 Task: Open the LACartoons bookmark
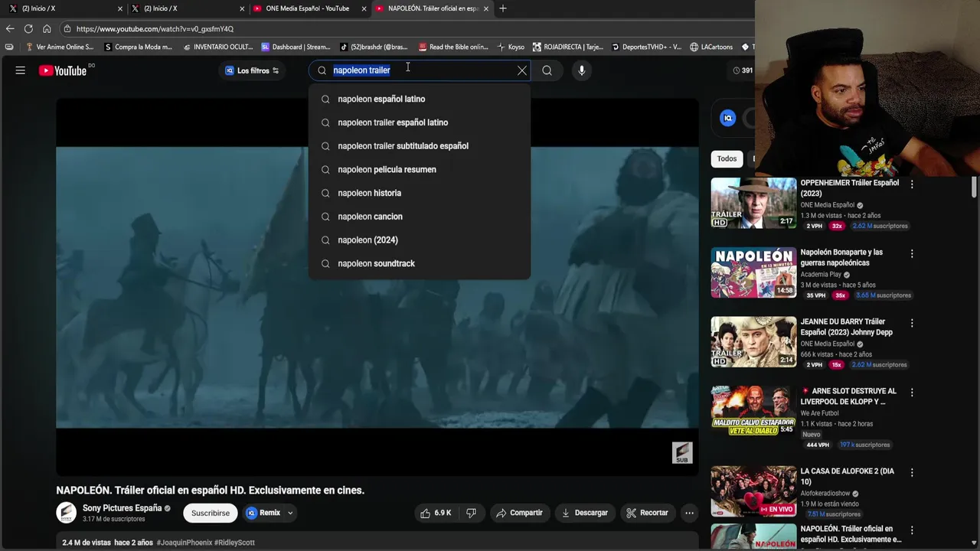[710, 47]
